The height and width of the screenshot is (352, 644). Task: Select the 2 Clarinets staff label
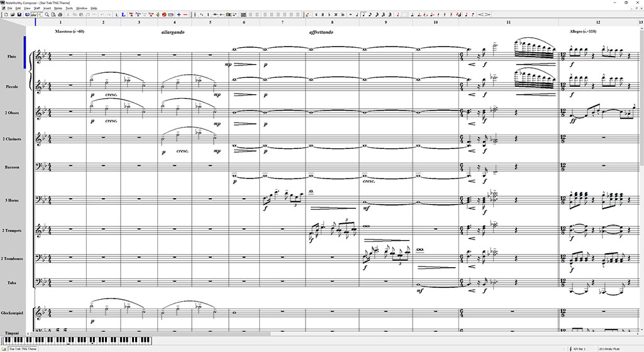pyautogui.click(x=12, y=139)
